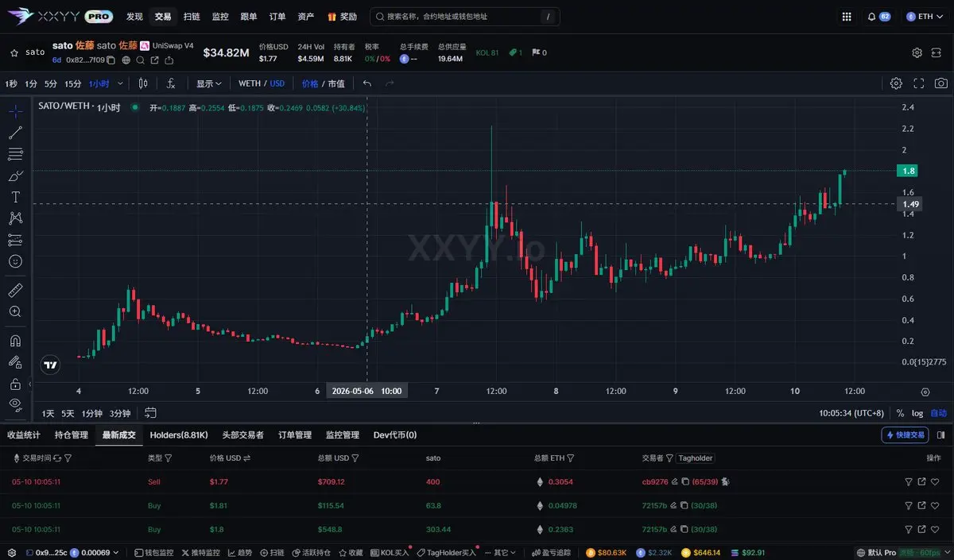Image resolution: width=954 pixels, height=560 pixels.
Task: Open page settings gear near token header
Action: point(917,52)
